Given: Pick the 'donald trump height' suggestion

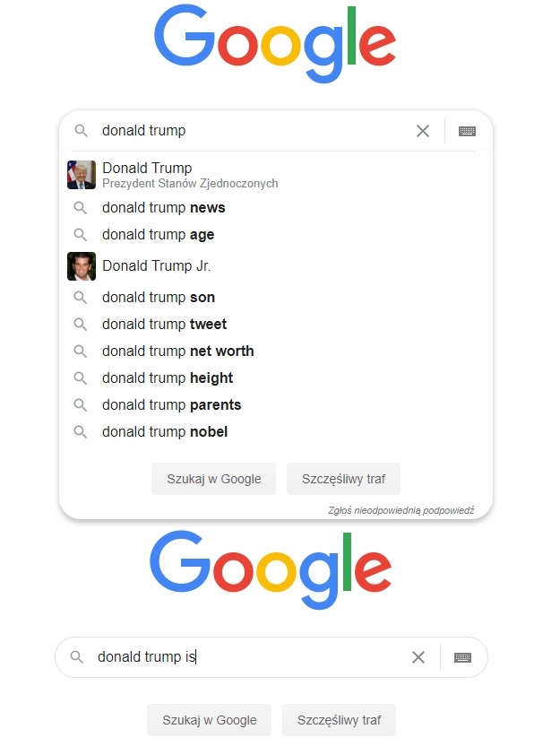Looking at the screenshot, I should click(167, 378).
